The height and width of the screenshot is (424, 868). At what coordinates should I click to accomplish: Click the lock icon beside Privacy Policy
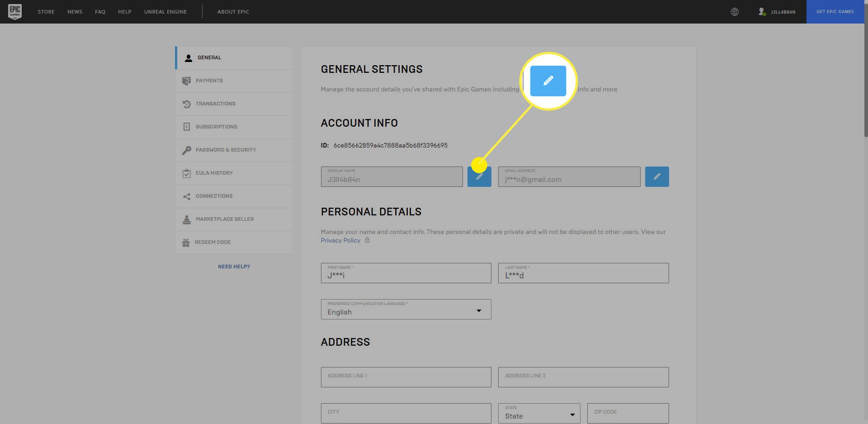[x=367, y=240]
